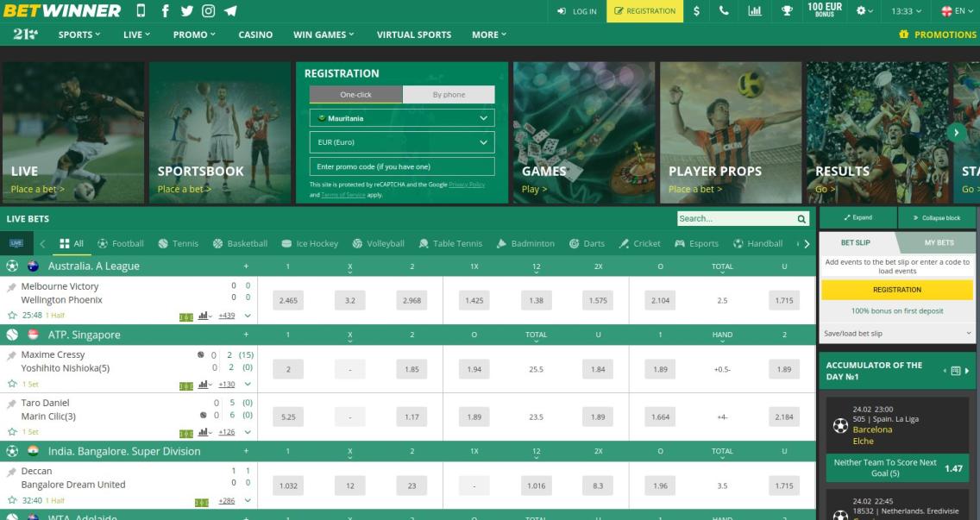Open the GAMES banner
The width and height of the screenshot is (980, 520).
[x=584, y=132]
